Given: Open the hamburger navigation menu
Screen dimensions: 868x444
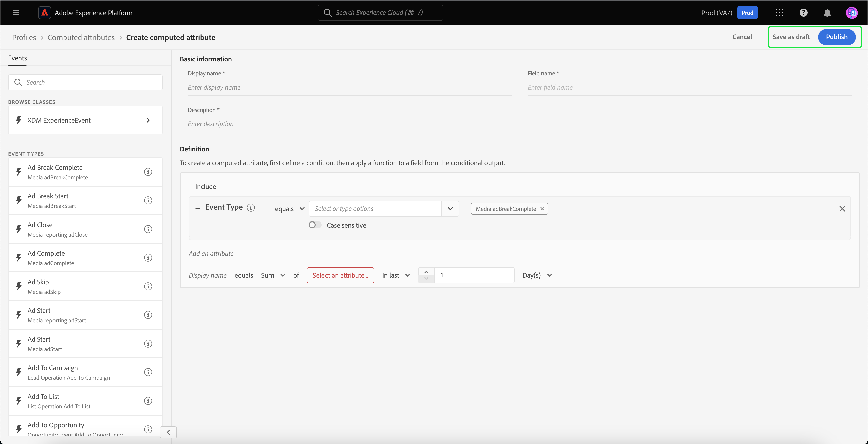Looking at the screenshot, I should [16, 13].
